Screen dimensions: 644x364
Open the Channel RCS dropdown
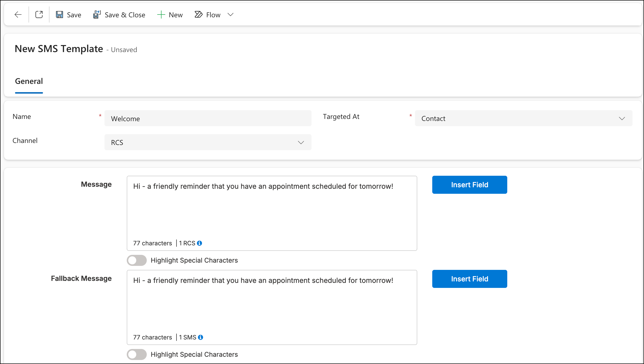click(208, 142)
